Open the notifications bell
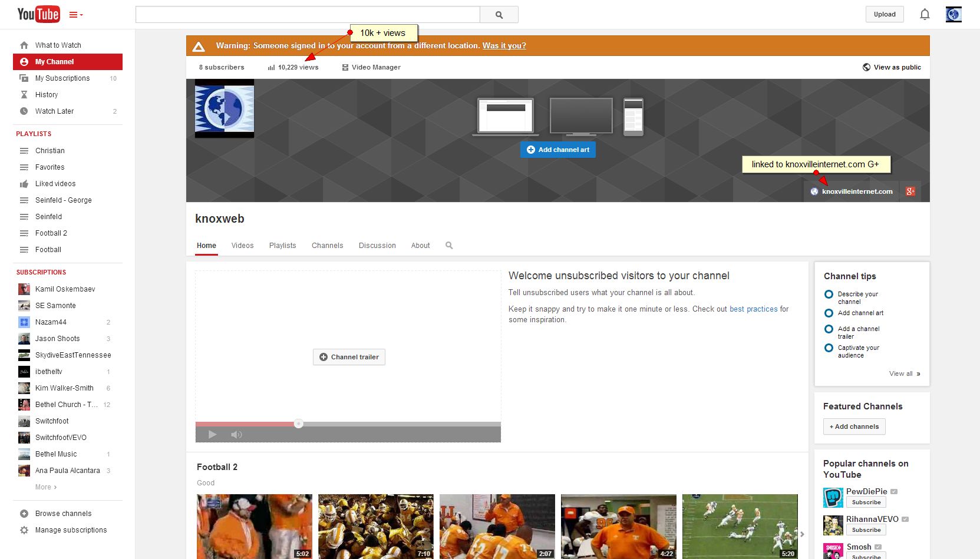The width and height of the screenshot is (980, 559). click(x=925, y=14)
